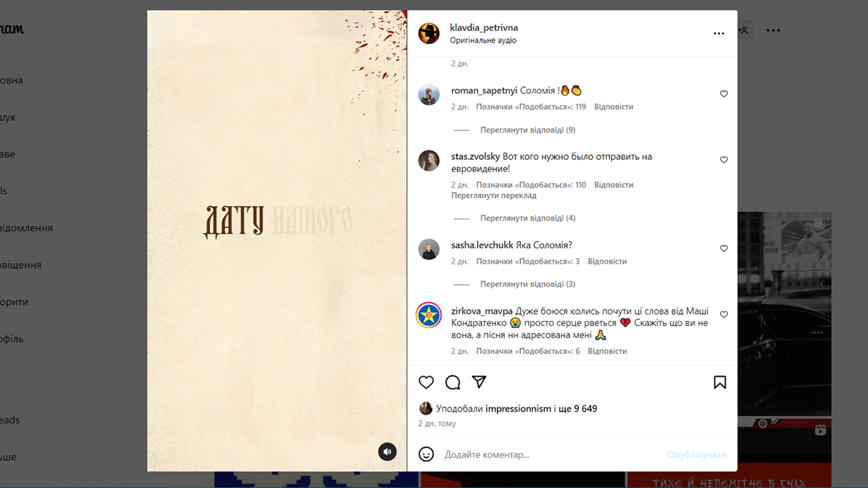Reply to sasha.levchukk's comment
This screenshot has height=488, width=868.
607,261
